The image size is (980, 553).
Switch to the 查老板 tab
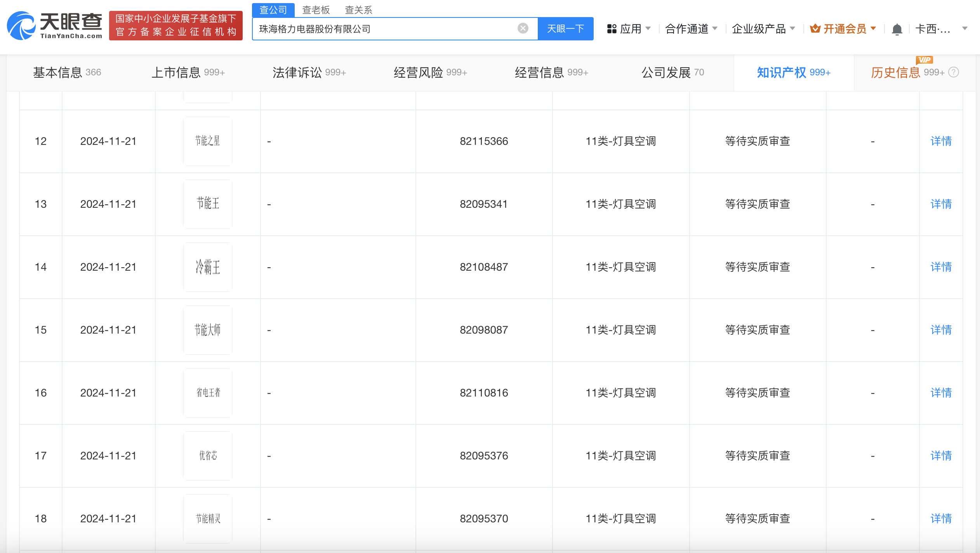(x=316, y=9)
